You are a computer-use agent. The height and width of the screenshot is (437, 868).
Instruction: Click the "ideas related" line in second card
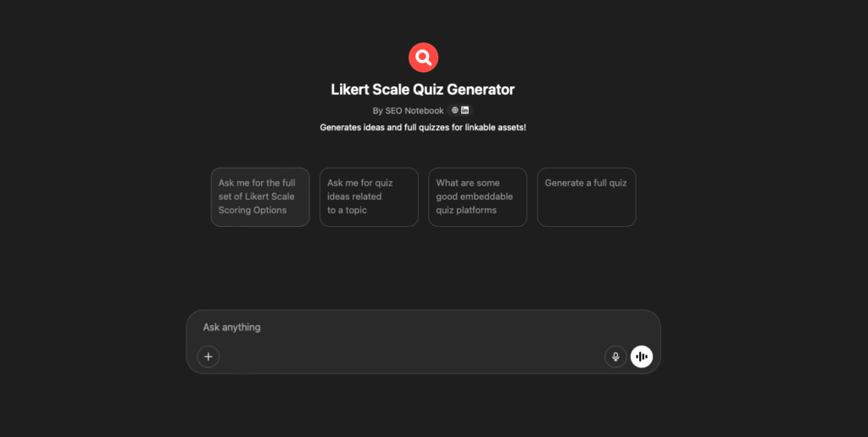pos(354,196)
